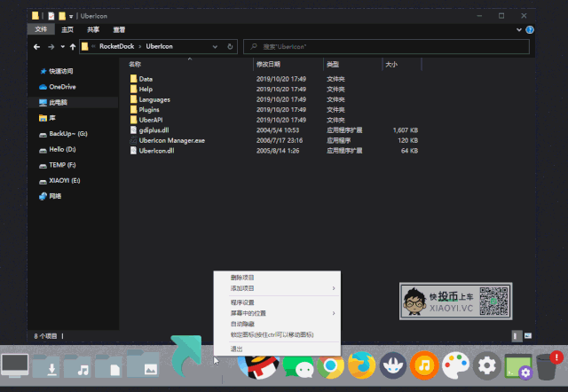
Task: Open the Pictures folder in dock
Action: tap(143, 364)
